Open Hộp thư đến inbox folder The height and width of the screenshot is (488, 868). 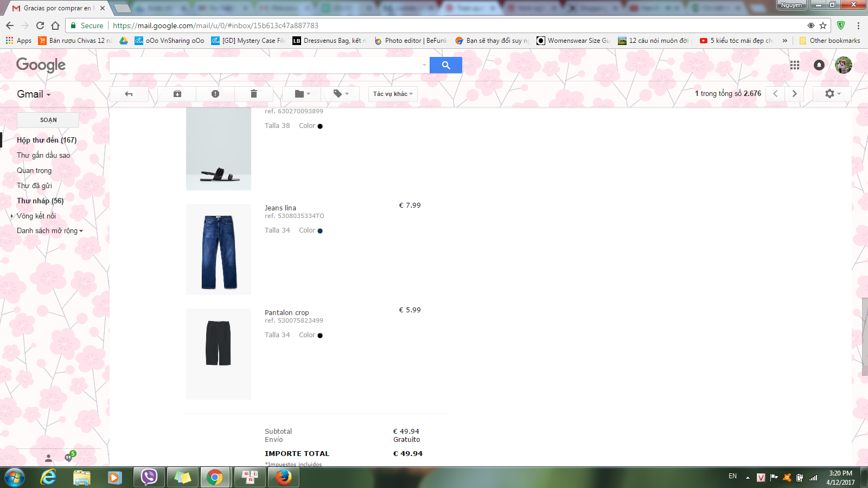click(46, 140)
